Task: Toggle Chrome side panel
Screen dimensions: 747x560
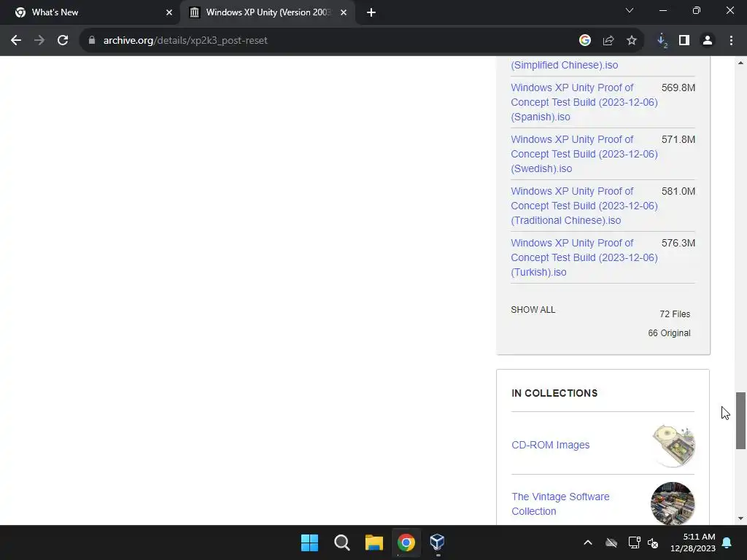Action: click(x=684, y=41)
